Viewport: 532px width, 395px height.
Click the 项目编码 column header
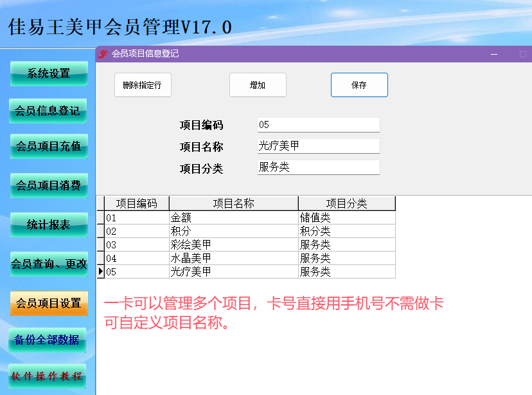pos(137,203)
